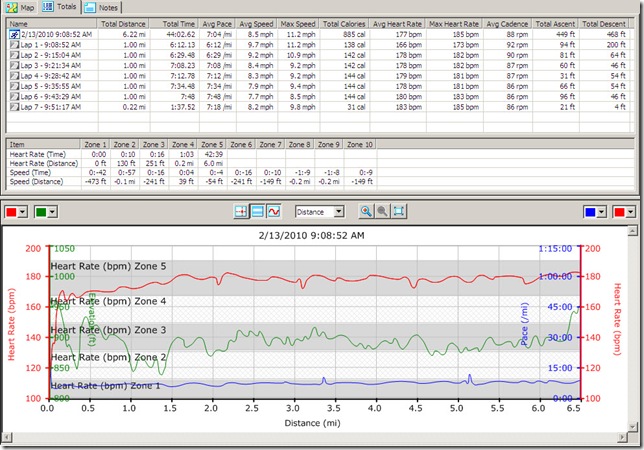Click the chart scrollbar up arrow
This screenshot has width=644, height=450.
[x=632, y=232]
